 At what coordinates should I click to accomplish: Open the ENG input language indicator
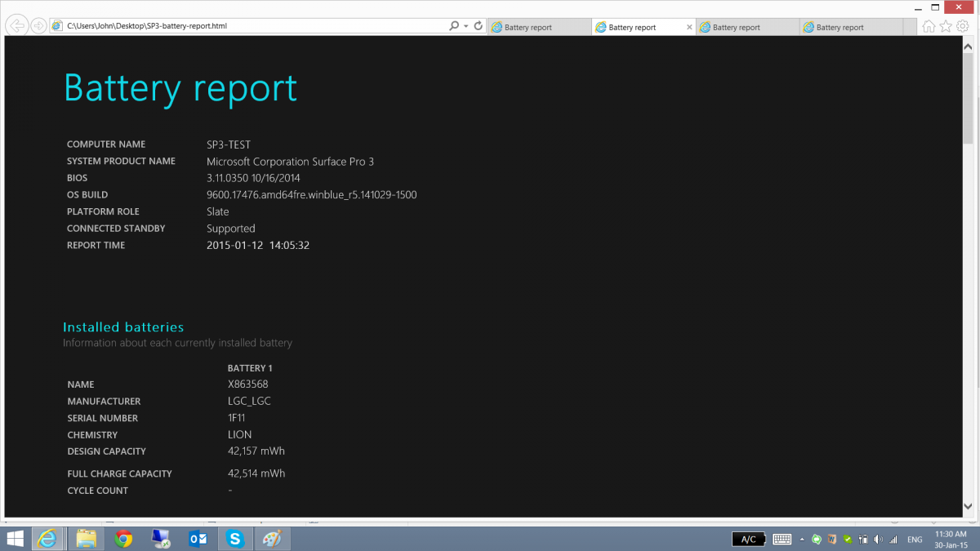click(x=915, y=540)
